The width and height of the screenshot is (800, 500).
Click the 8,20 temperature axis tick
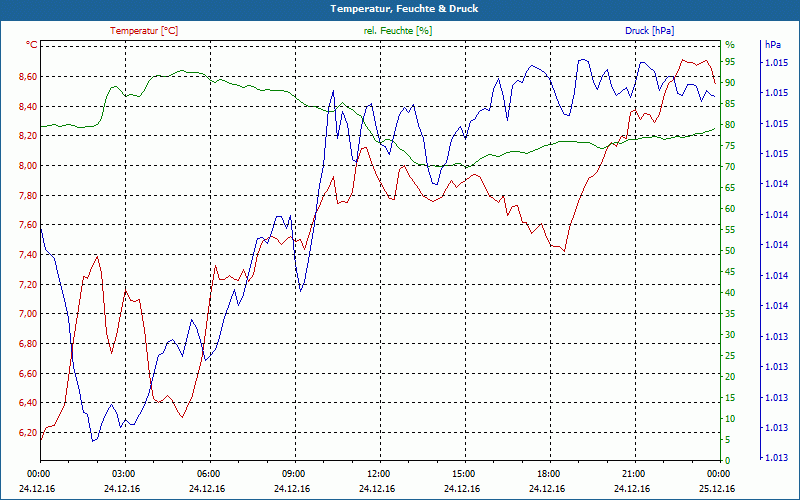tap(28, 136)
